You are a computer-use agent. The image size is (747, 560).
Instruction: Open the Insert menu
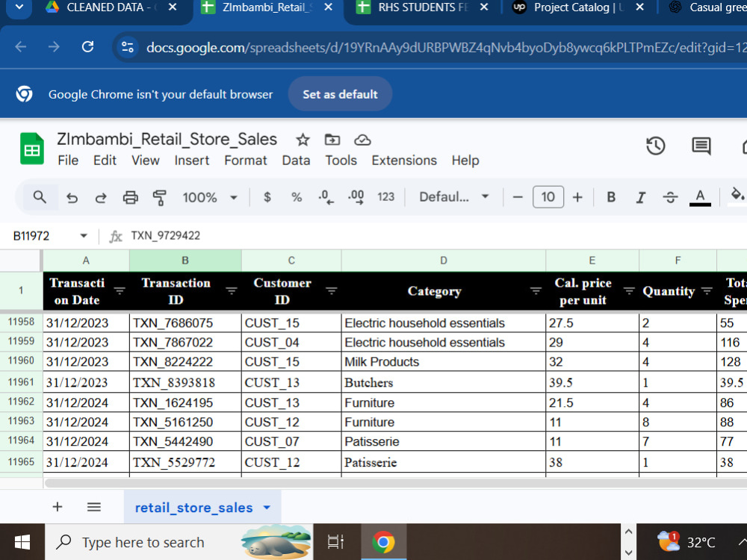pos(191,161)
